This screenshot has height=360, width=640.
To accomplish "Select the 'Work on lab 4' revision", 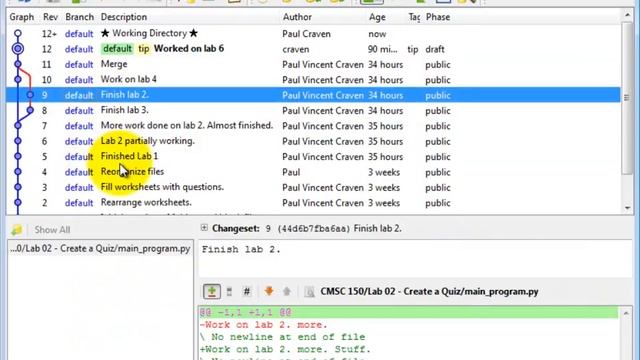I will click(x=313, y=80).
